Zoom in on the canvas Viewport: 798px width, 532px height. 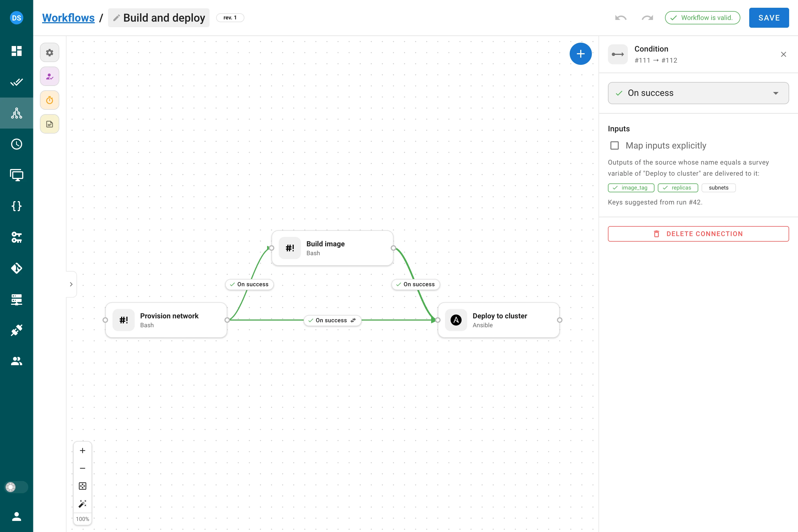[x=83, y=451]
